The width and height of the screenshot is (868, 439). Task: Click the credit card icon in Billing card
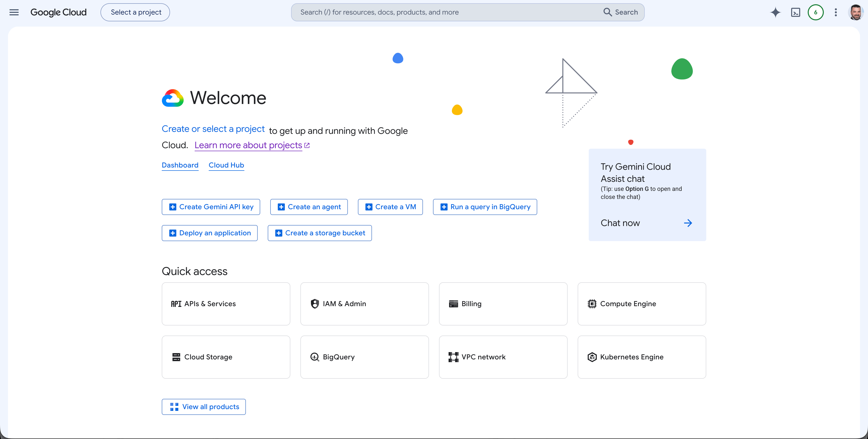[x=454, y=304]
